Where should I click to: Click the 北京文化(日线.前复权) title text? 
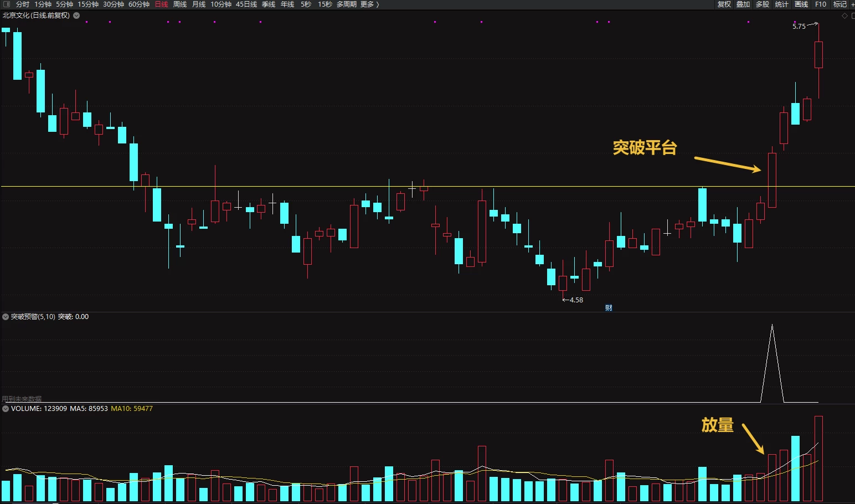37,16
